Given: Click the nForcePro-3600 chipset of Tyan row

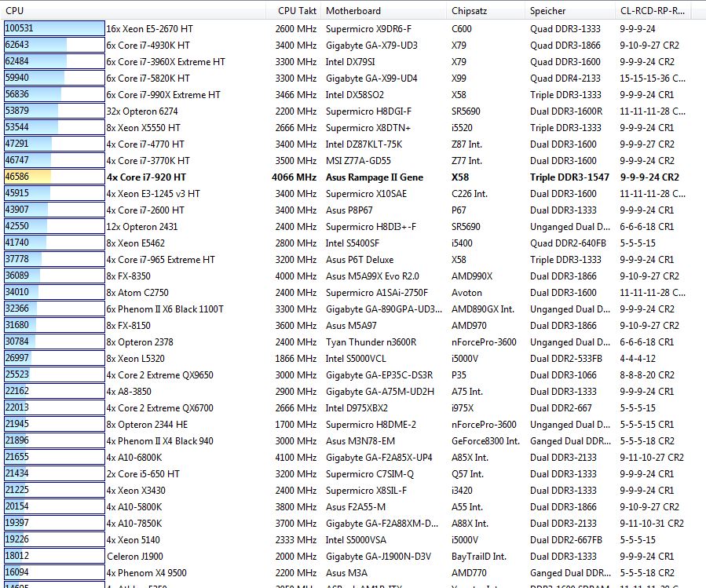Looking at the screenshot, I should [484, 342].
